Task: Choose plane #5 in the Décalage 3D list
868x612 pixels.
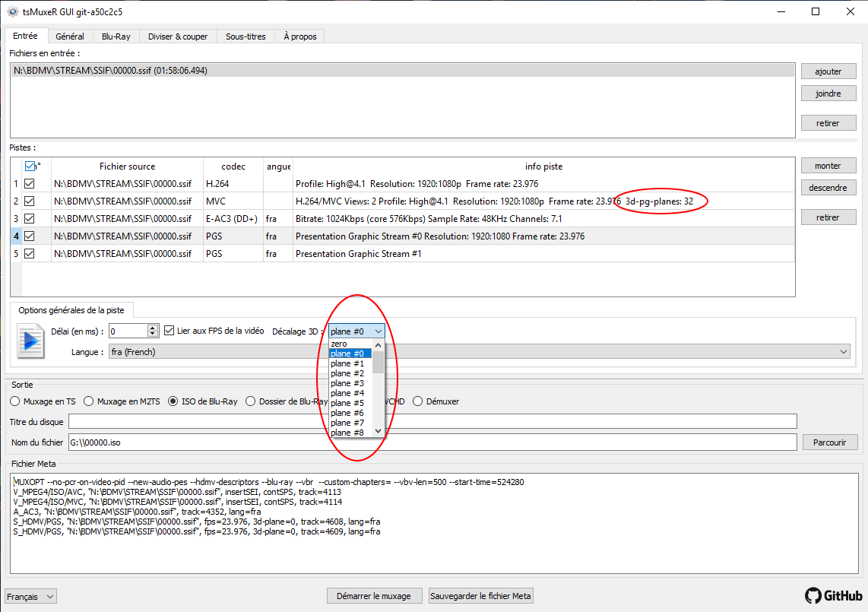Action: pos(351,403)
